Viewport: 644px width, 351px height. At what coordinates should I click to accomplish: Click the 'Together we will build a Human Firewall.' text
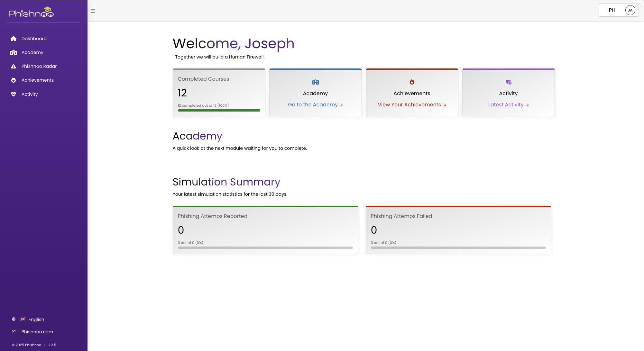220,57
